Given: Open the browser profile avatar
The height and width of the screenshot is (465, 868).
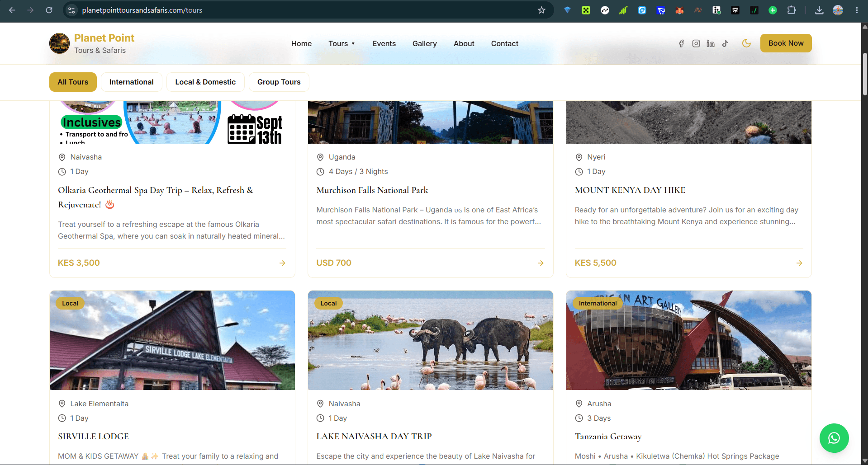Looking at the screenshot, I should (x=838, y=10).
